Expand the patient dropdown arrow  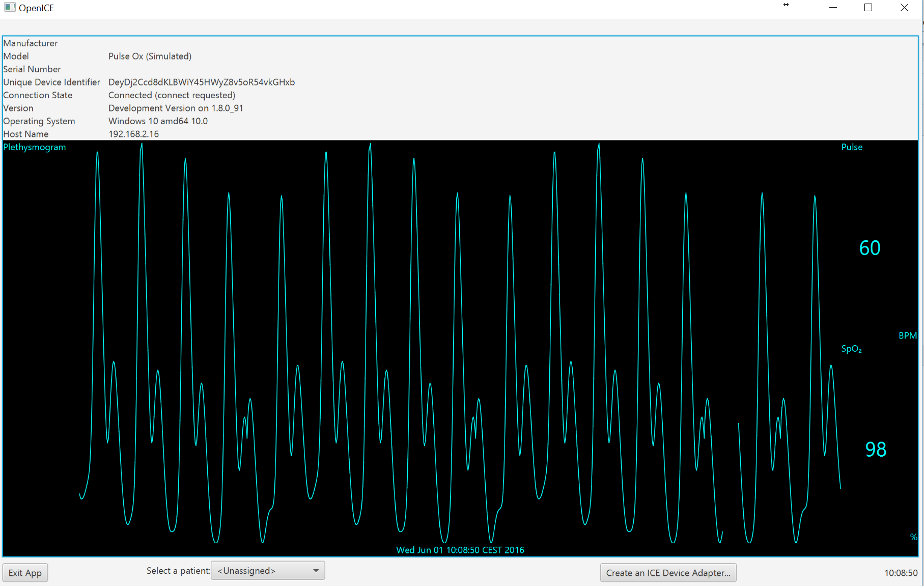[x=316, y=571]
